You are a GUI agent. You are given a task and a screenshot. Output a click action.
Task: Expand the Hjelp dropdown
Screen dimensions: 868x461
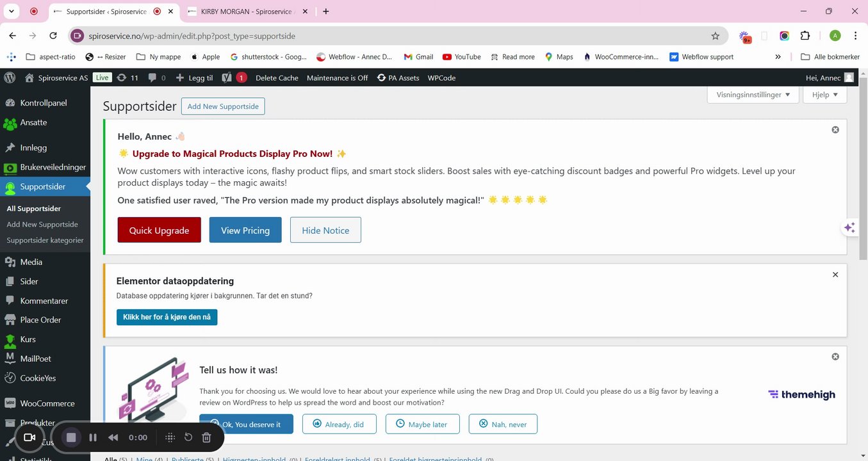point(825,95)
